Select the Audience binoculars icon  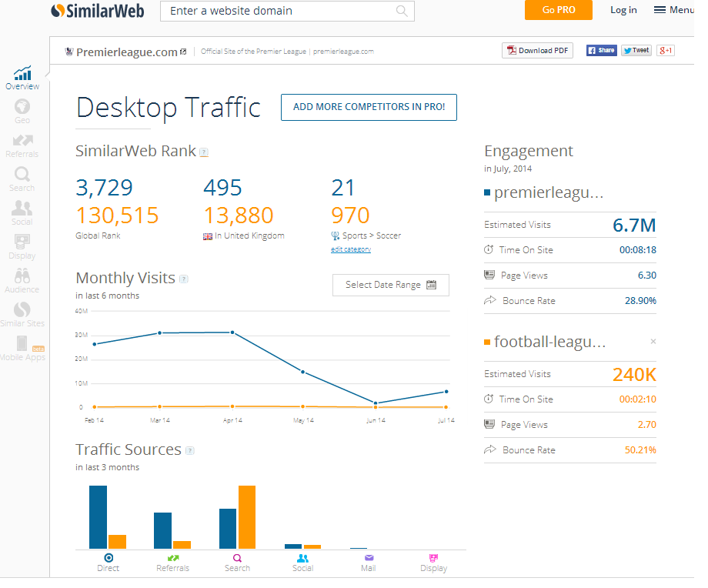[22, 277]
